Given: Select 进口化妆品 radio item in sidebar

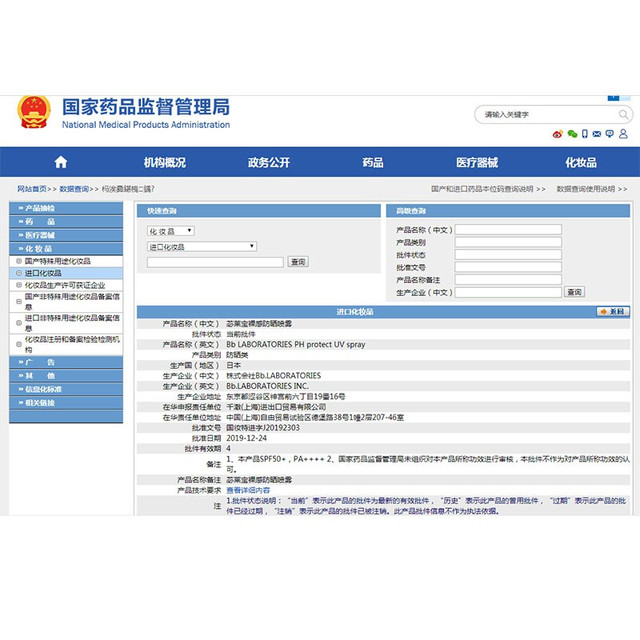Looking at the screenshot, I should pos(19,273).
